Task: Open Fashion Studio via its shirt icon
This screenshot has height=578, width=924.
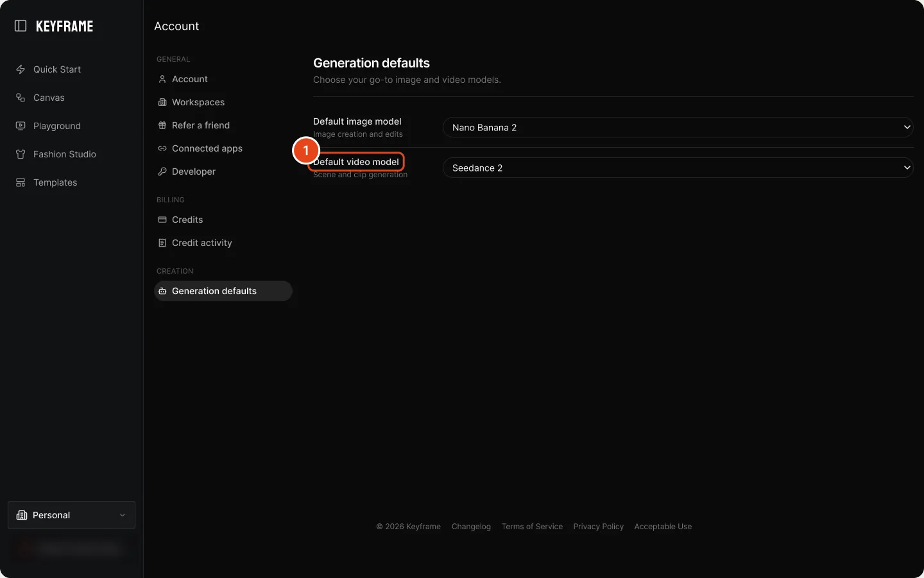Action: coord(21,154)
